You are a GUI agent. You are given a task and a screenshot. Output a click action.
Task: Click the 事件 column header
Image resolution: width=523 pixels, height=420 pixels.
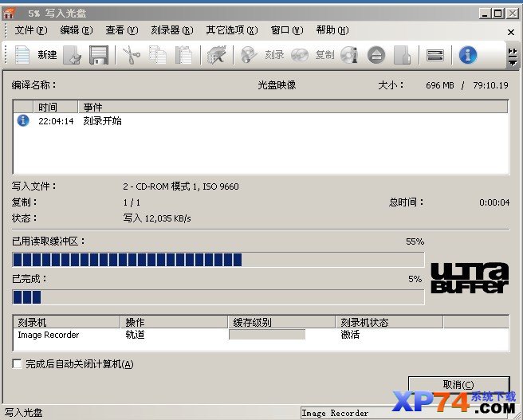(x=293, y=107)
